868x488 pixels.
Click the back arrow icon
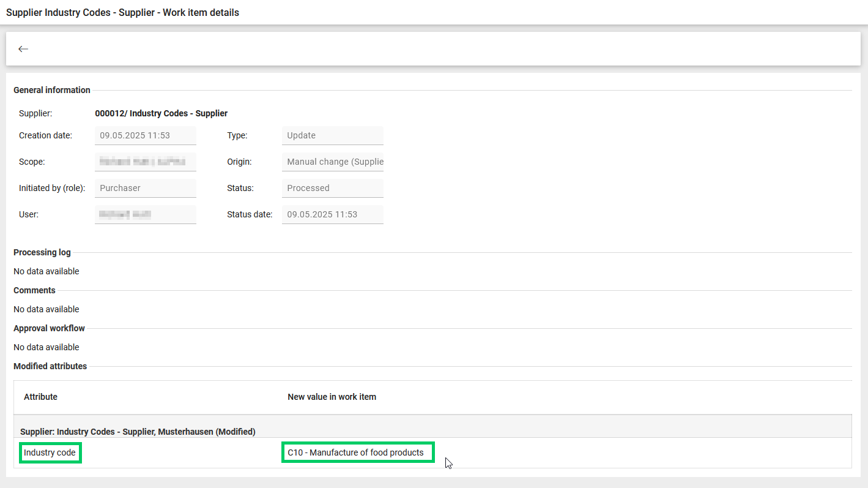(x=23, y=49)
